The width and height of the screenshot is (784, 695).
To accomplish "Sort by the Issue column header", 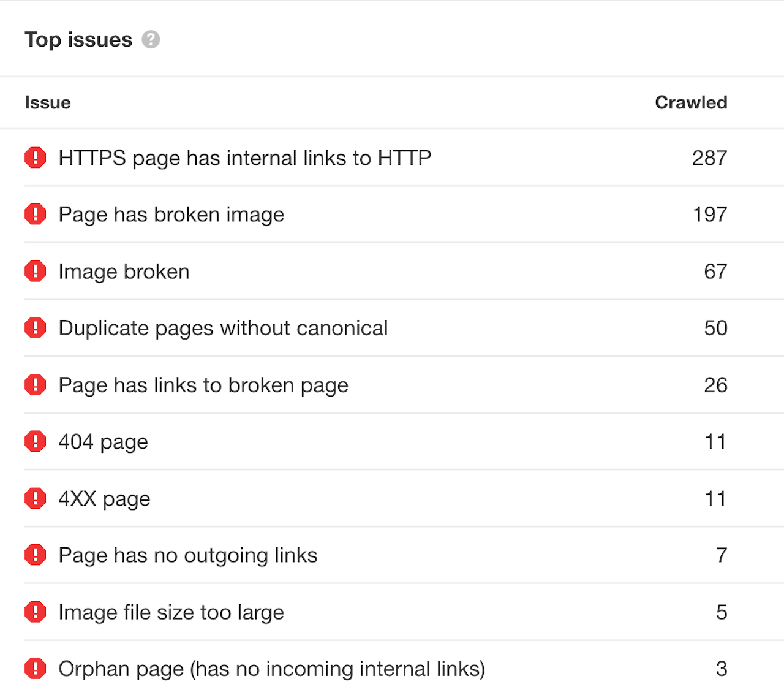I will pos(47,102).
